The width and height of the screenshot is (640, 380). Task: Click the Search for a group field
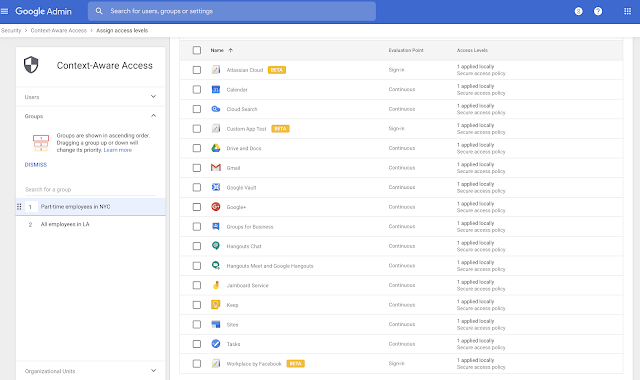[x=90, y=189]
